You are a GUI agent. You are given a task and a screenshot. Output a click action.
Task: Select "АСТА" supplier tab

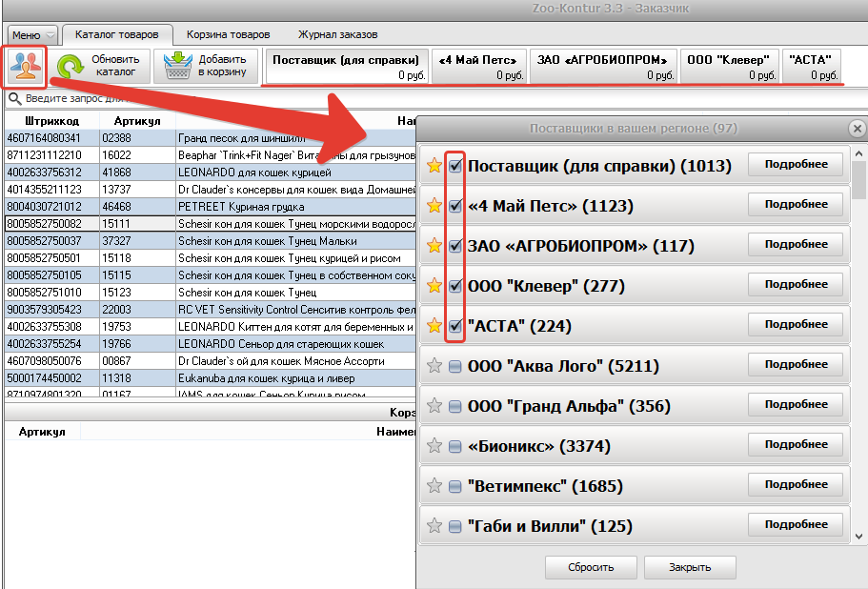812,67
